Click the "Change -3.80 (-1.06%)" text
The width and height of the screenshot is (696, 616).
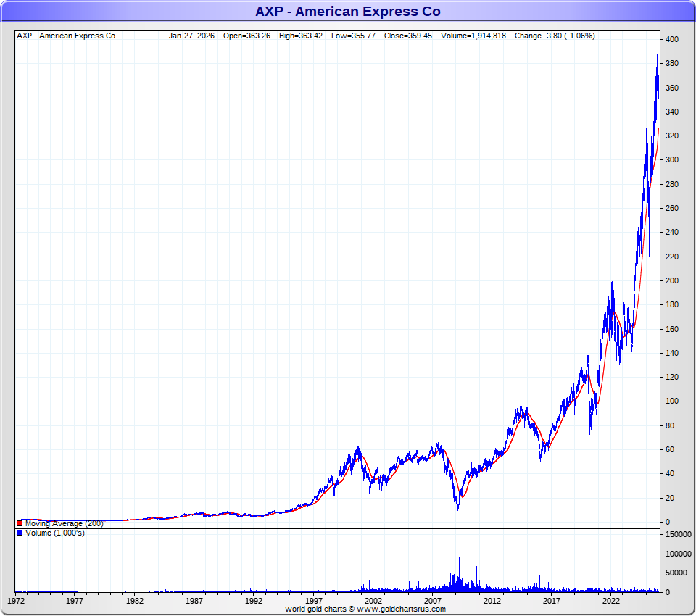click(x=555, y=36)
